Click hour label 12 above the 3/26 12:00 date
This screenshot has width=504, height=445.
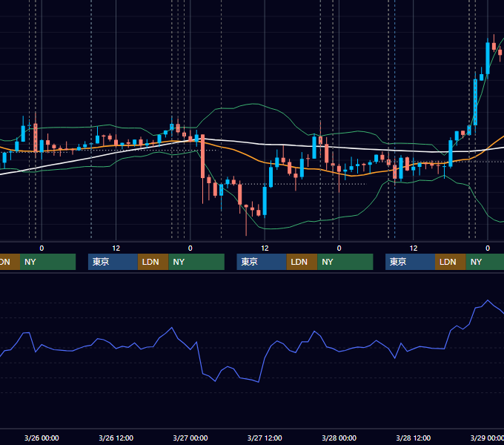coord(116,248)
